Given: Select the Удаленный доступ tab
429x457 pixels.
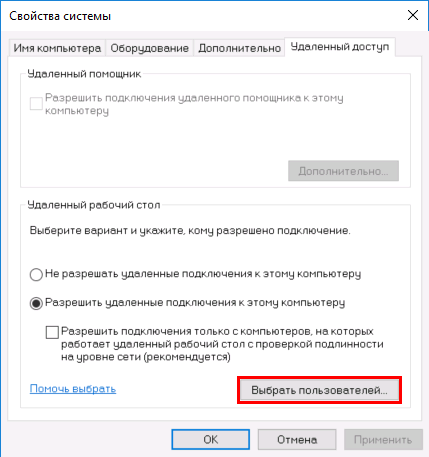Looking at the screenshot, I should [x=340, y=47].
